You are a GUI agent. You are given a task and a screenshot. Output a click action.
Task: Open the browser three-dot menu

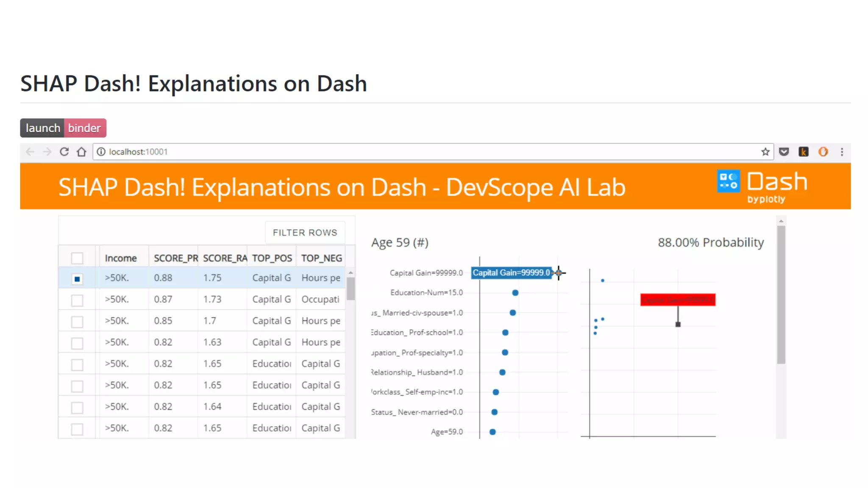coord(842,152)
